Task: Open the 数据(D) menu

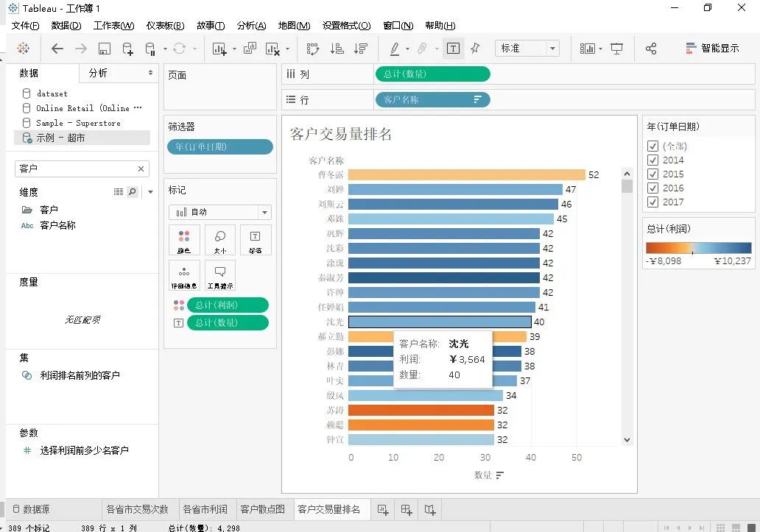Action: [66, 25]
